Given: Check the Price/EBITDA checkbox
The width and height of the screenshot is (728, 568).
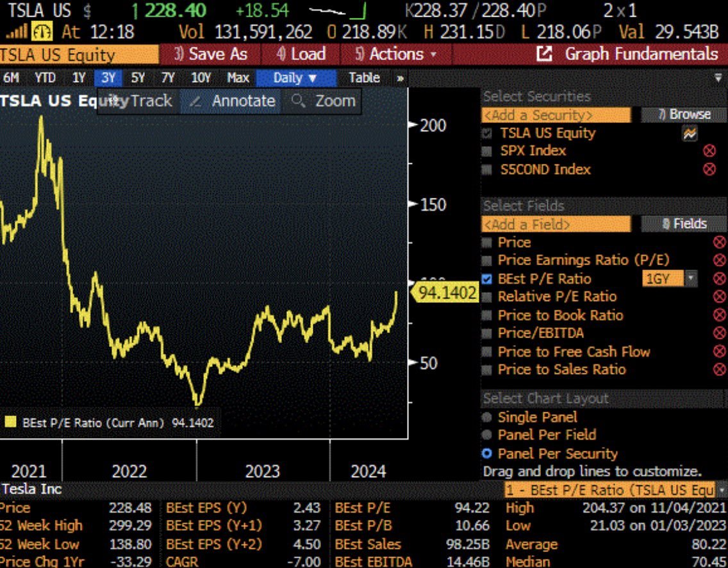Looking at the screenshot, I should click(486, 333).
